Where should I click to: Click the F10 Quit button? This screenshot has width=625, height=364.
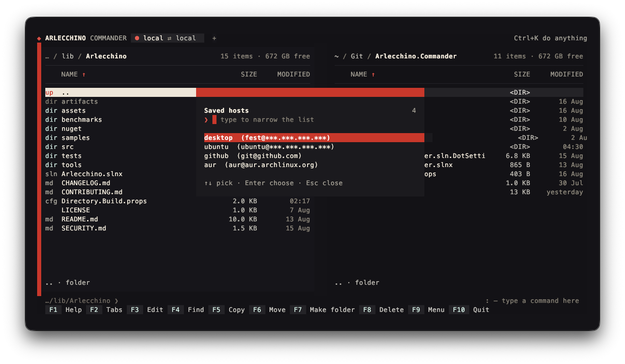(469, 310)
